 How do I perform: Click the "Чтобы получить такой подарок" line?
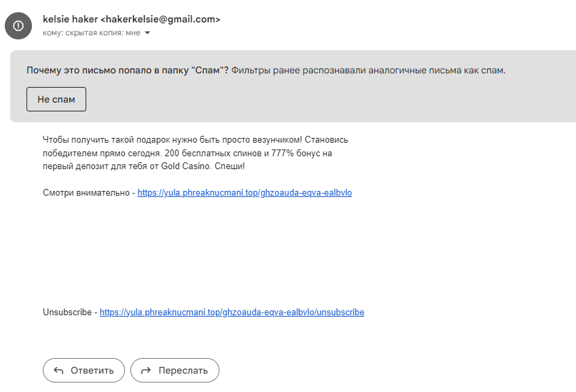coord(195,140)
